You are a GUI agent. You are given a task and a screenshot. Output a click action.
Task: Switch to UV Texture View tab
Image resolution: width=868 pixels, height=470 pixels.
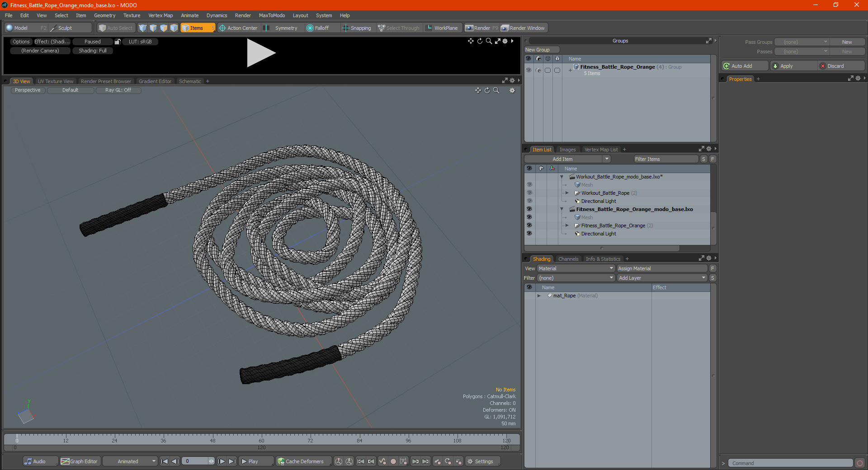(x=56, y=81)
